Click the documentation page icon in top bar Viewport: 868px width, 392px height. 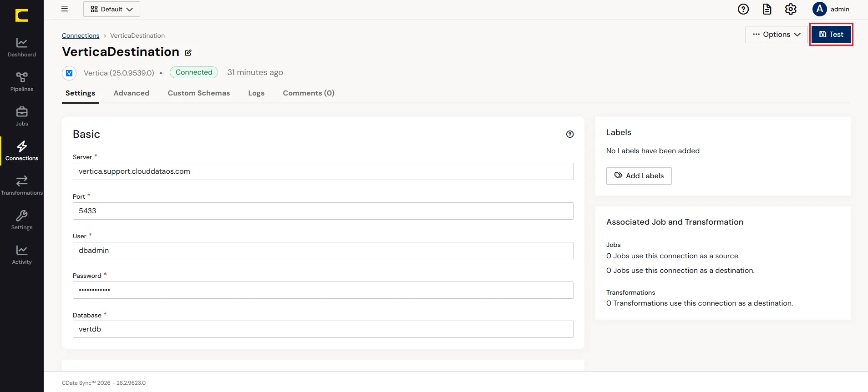(767, 9)
